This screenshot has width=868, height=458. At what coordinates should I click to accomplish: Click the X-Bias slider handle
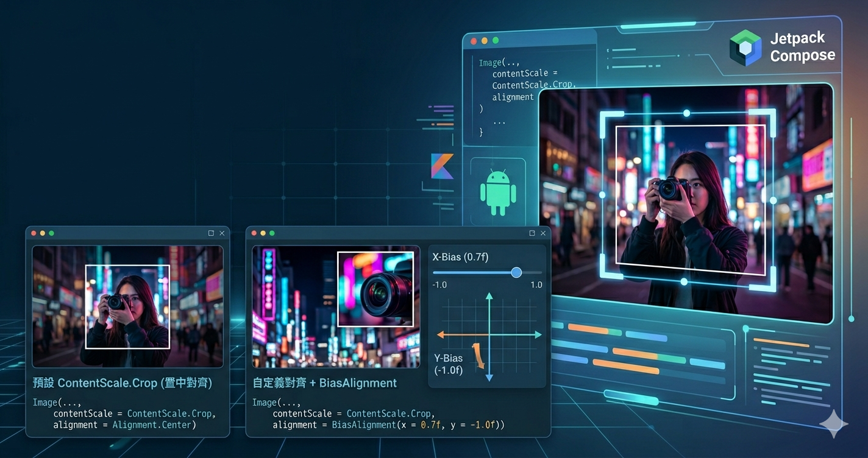(516, 272)
